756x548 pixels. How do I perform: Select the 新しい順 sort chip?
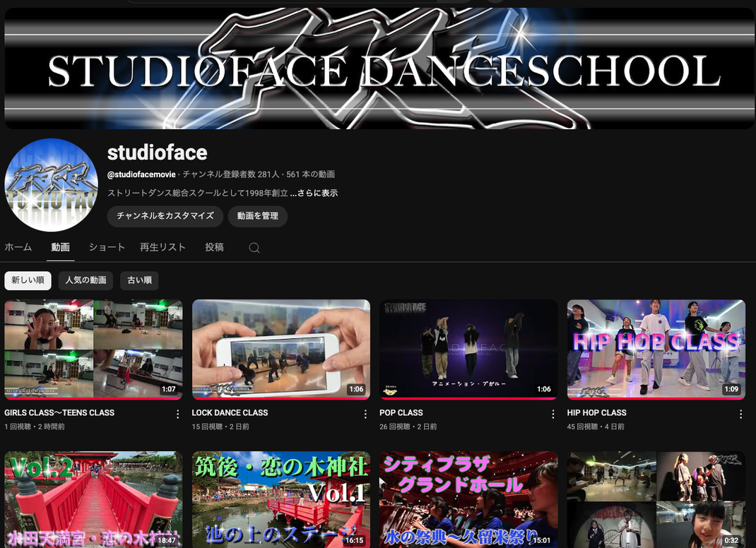(28, 280)
